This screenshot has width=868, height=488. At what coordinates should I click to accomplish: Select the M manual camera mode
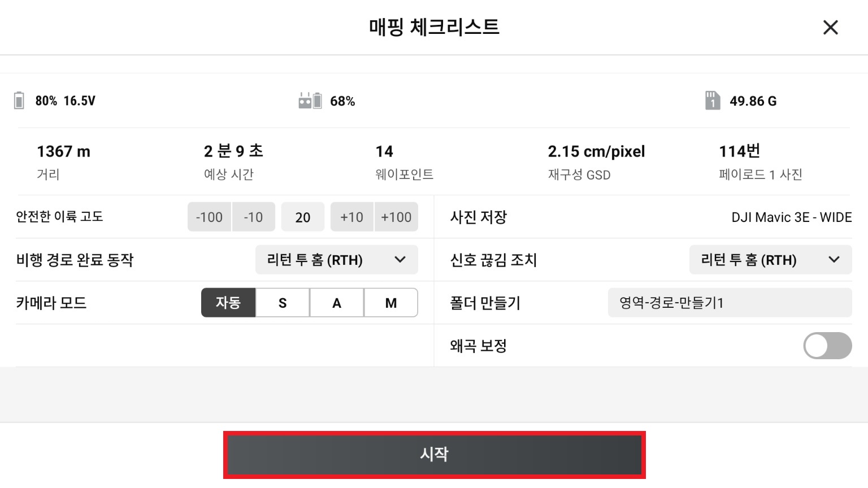tap(390, 303)
